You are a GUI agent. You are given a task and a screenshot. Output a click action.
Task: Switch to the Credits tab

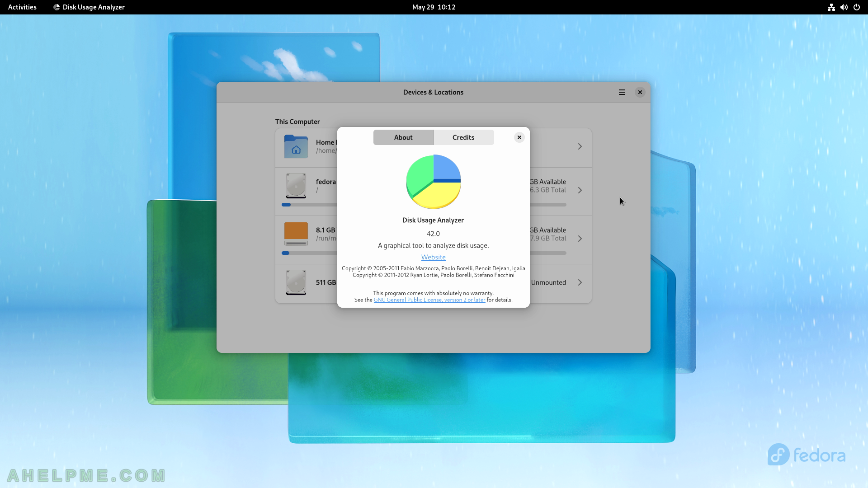[x=463, y=137]
